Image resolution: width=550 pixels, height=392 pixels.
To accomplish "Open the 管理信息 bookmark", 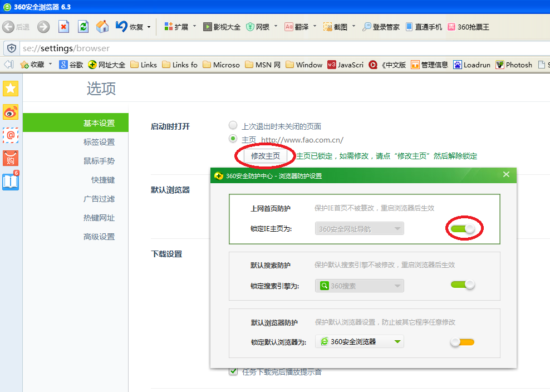I will (x=430, y=65).
